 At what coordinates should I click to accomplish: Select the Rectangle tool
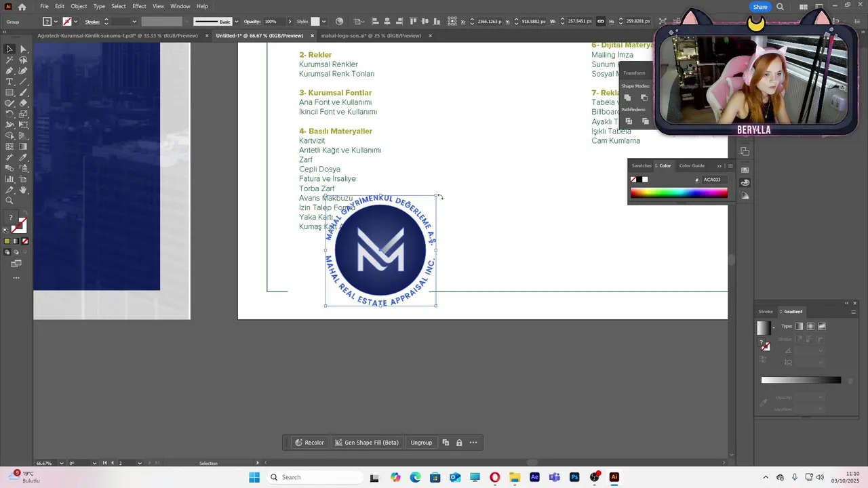9,92
